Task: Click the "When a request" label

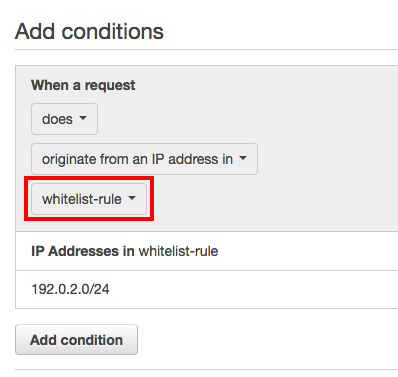Action: point(83,85)
